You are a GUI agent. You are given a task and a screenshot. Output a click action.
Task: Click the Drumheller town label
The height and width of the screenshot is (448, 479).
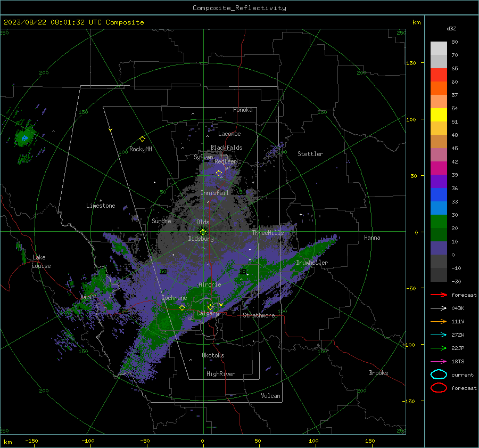(312, 263)
